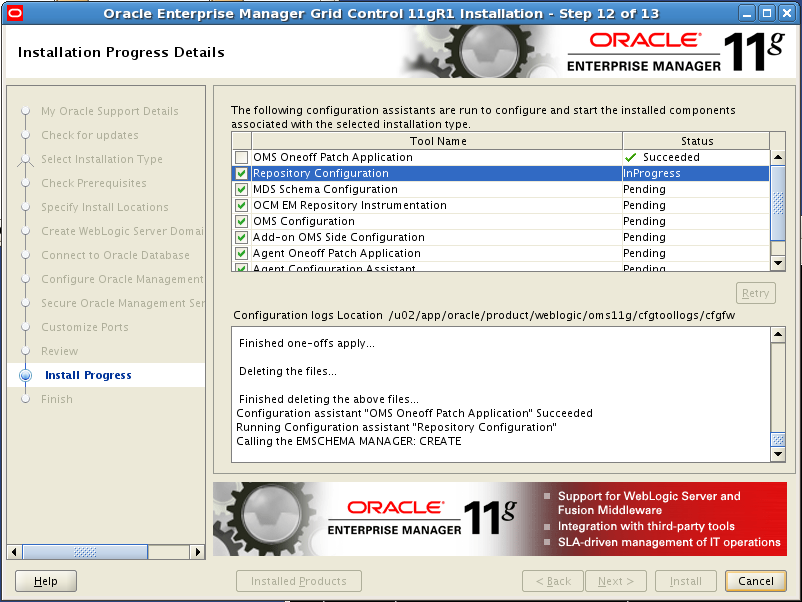Select the My Oracle Support Details step
This screenshot has height=602, width=802.
coord(110,111)
